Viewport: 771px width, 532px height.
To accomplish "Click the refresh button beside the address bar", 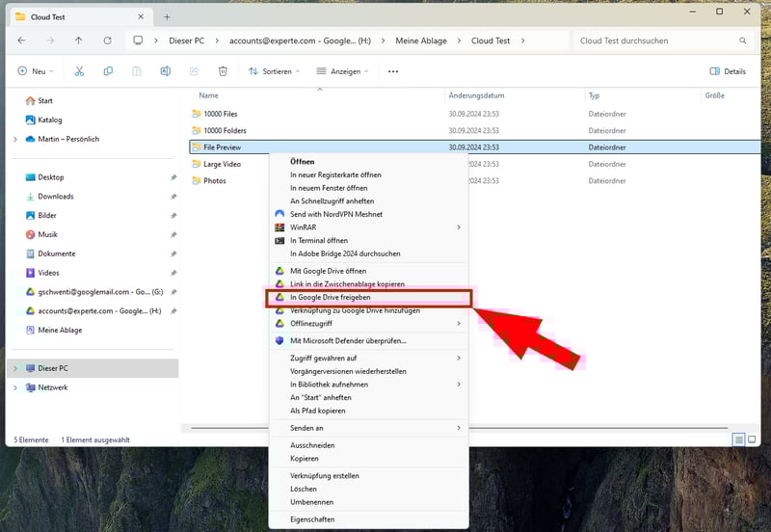I will [107, 40].
